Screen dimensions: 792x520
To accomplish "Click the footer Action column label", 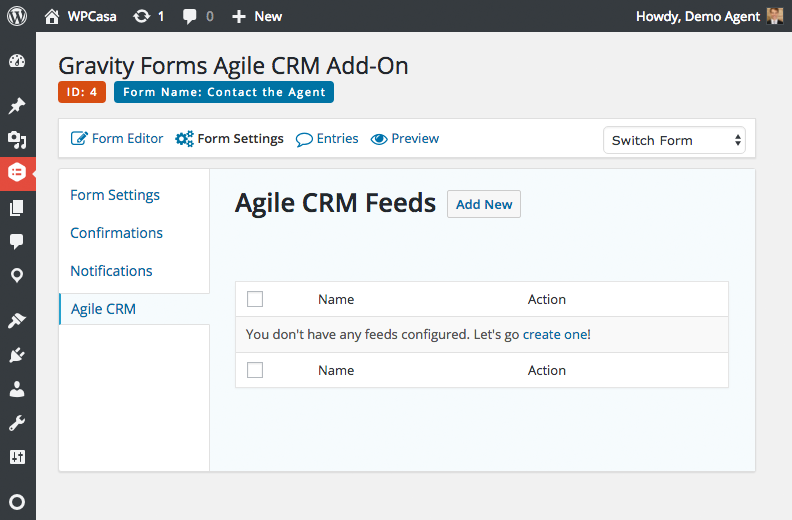I will (547, 370).
